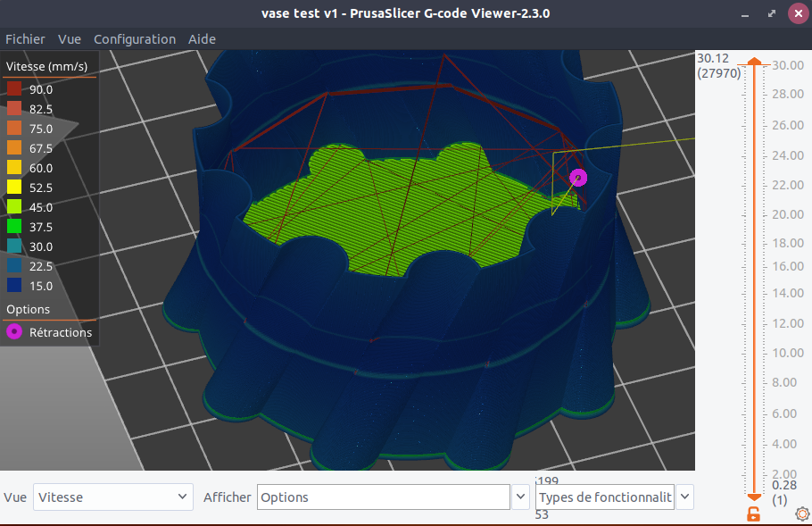The width and height of the screenshot is (812, 526).
Task: Click the Rétractions legend icon
Action: click(x=14, y=331)
